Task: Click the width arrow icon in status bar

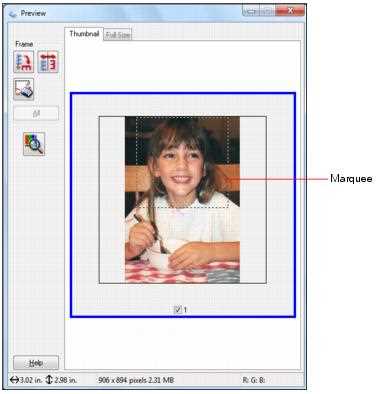Action: coord(14,380)
